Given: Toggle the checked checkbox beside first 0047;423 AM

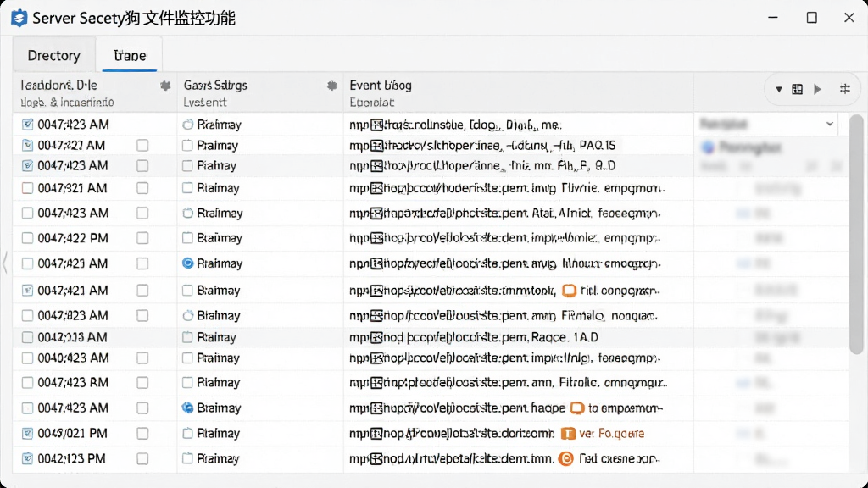Looking at the screenshot, I should click(x=27, y=125).
